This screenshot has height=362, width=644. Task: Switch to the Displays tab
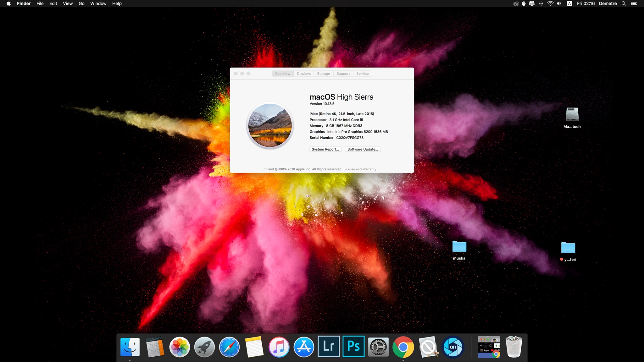pyautogui.click(x=303, y=74)
